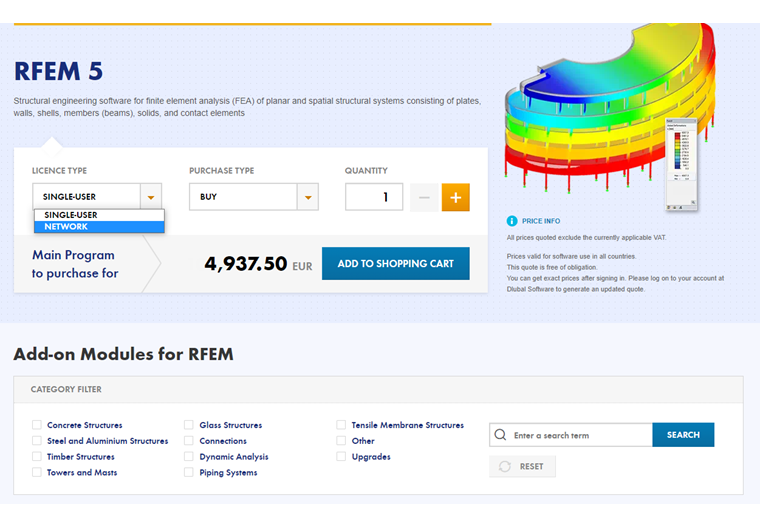Click the quantity input field
The height and width of the screenshot is (527, 760).
coord(374,197)
